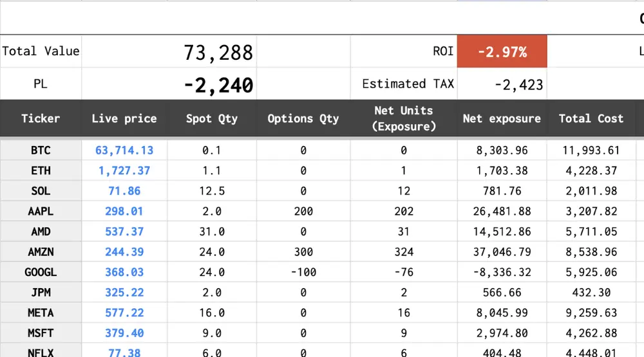This screenshot has height=357, width=644.
Task: Select the Total Cost column header
Action: 591,118
